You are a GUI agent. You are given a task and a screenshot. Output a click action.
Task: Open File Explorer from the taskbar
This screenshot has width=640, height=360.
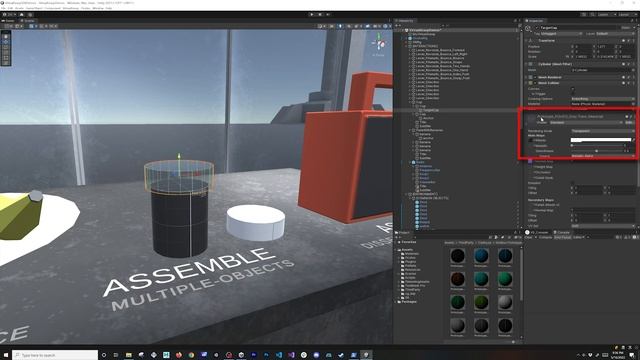point(129,355)
